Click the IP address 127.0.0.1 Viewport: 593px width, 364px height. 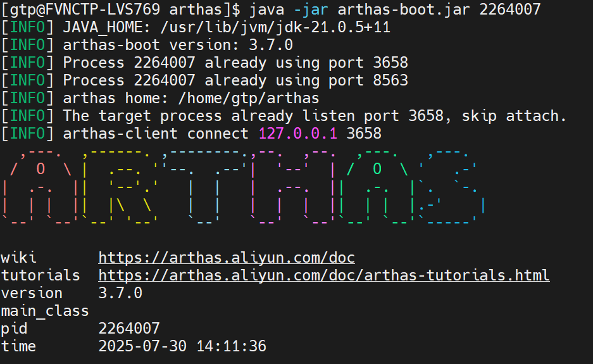point(298,134)
